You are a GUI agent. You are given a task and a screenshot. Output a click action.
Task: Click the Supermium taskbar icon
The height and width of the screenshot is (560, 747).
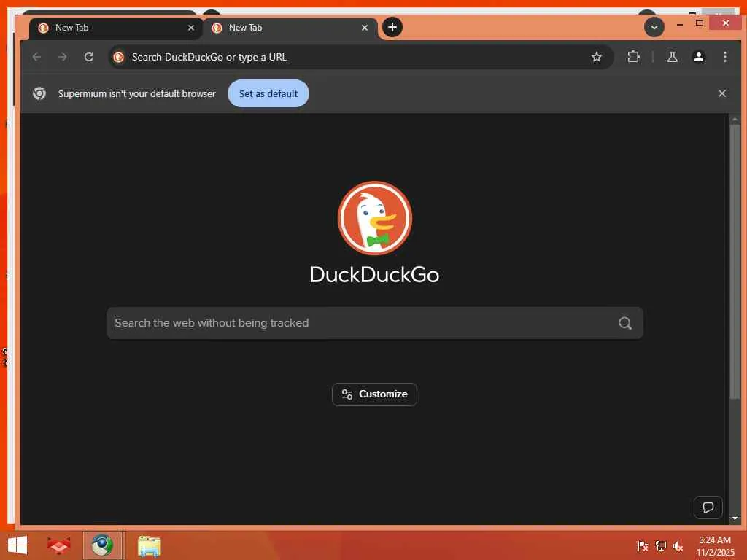[x=102, y=545]
